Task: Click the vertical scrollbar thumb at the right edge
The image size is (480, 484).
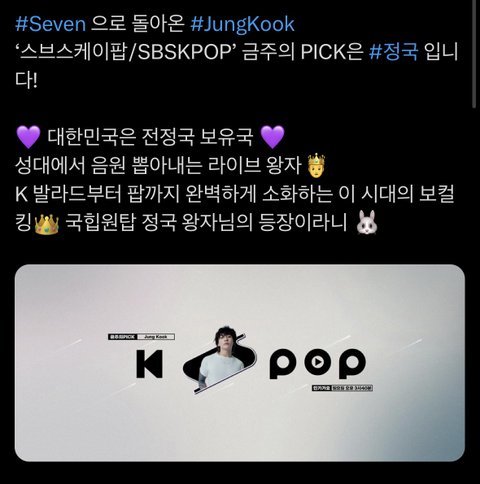Action: coord(475,53)
